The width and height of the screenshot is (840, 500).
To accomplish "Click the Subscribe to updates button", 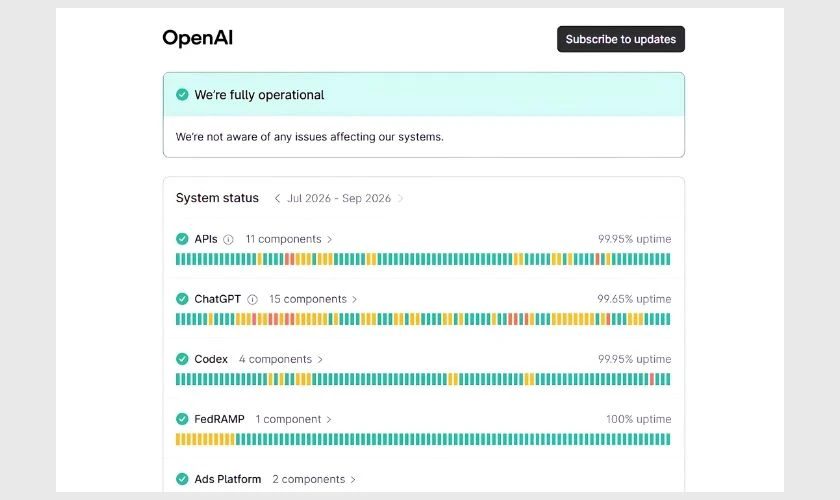I will (x=620, y=39).
